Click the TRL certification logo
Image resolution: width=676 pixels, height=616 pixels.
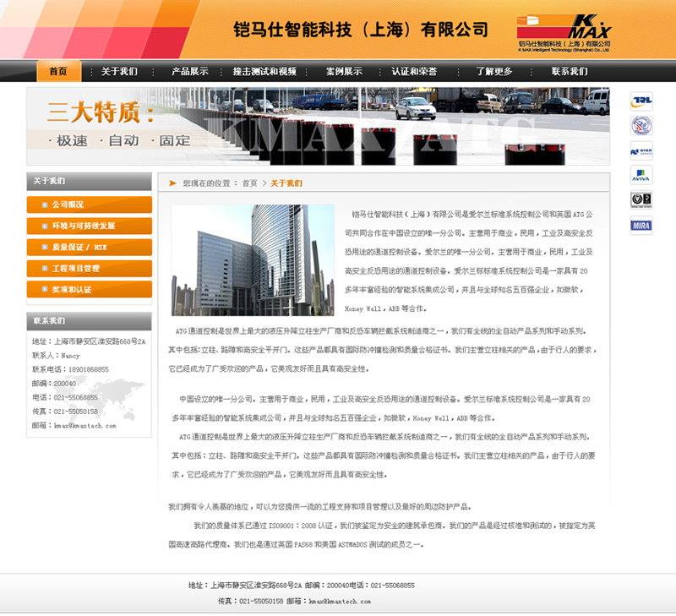click(x=641, y=101)
